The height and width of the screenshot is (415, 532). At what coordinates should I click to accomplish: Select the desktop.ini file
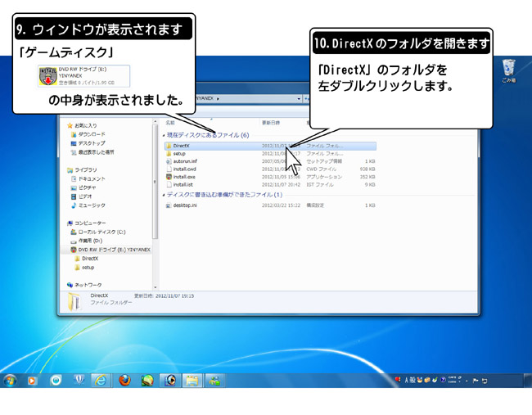point(270,205)
